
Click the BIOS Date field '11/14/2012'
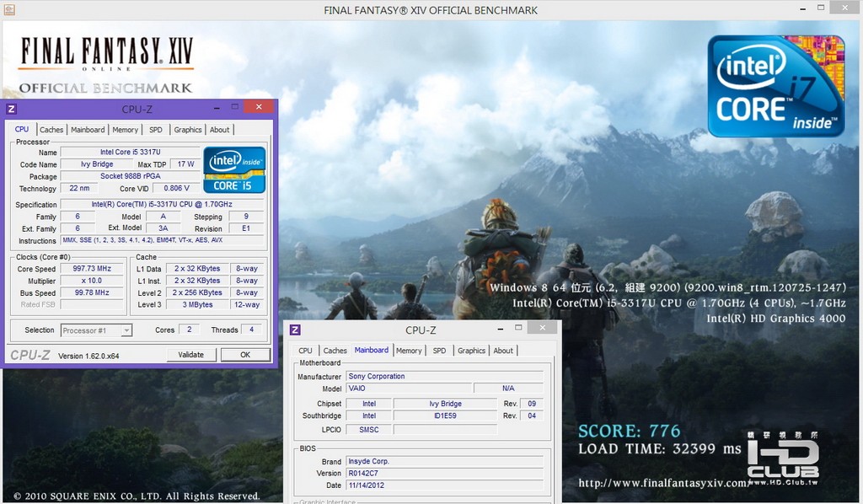click(445, 485)
